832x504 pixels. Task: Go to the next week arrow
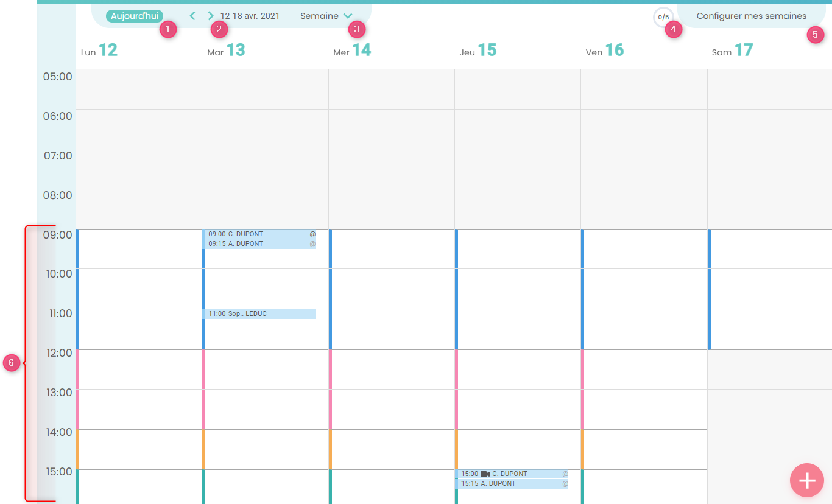pos(211,16)
